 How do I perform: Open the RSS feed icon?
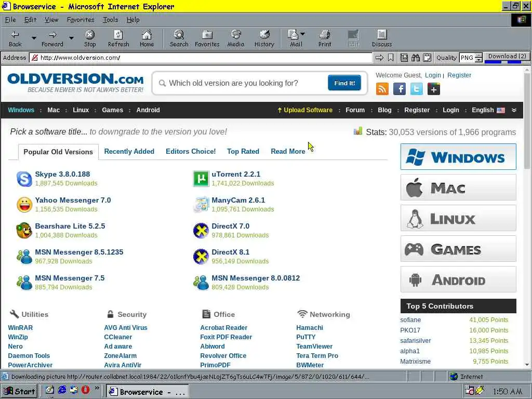point(382,89)
